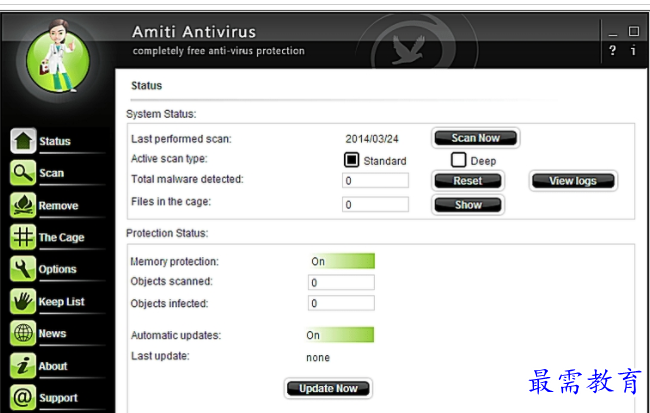Open the Status section label
Viewport: 650px width, 413px height.
pos(55,141)
